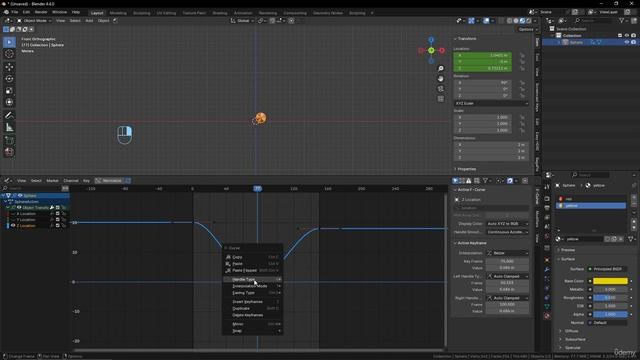Toggle camera view icon in viewport
Screen dimensions: 640x360
coord(441,89)
